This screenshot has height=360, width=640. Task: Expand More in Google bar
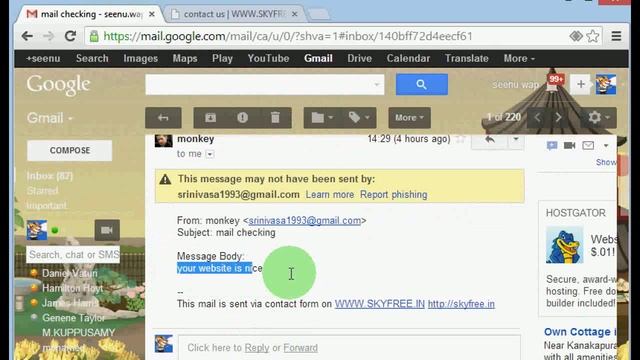click(519, 58)
